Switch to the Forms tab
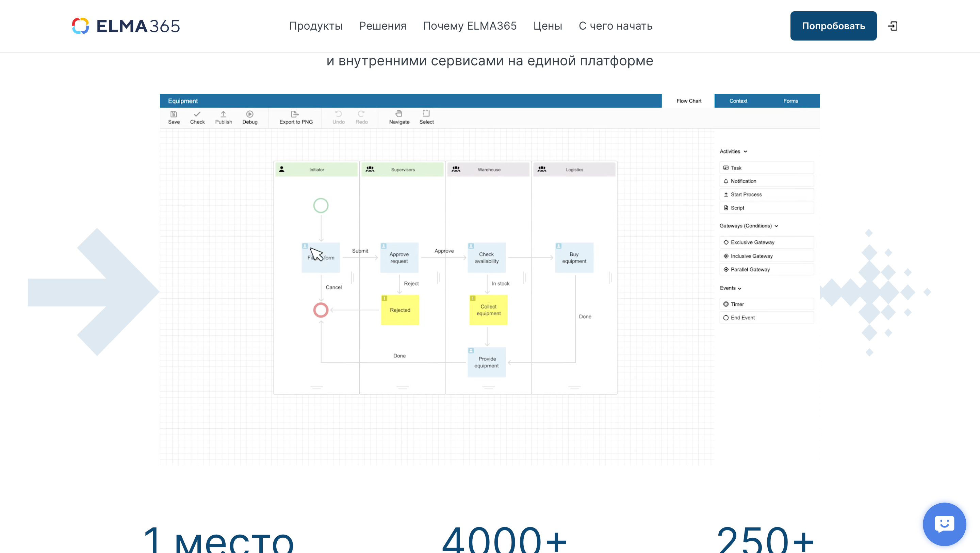The height and width of the screenshot is (553, 980). pyautogui.click(x=790, y=101)
